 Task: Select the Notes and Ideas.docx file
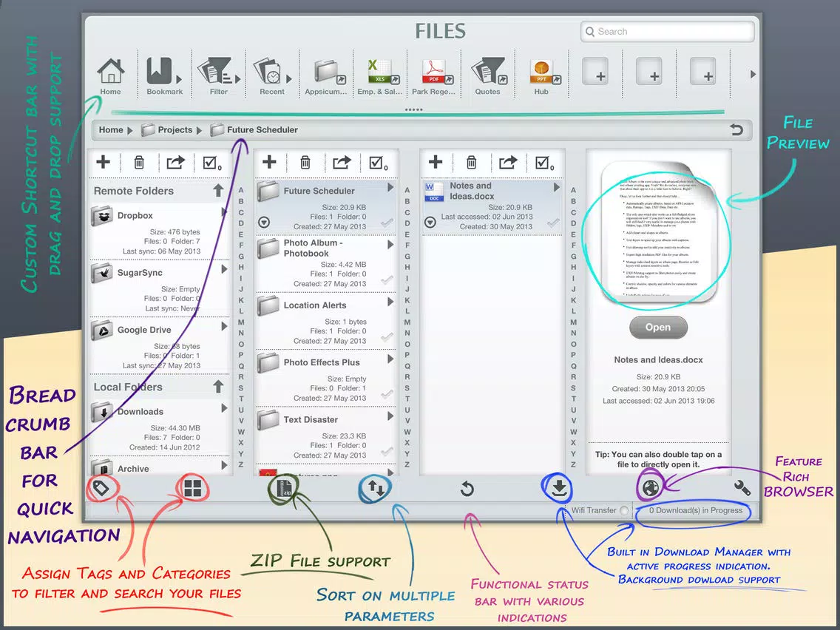click(491, 206)
